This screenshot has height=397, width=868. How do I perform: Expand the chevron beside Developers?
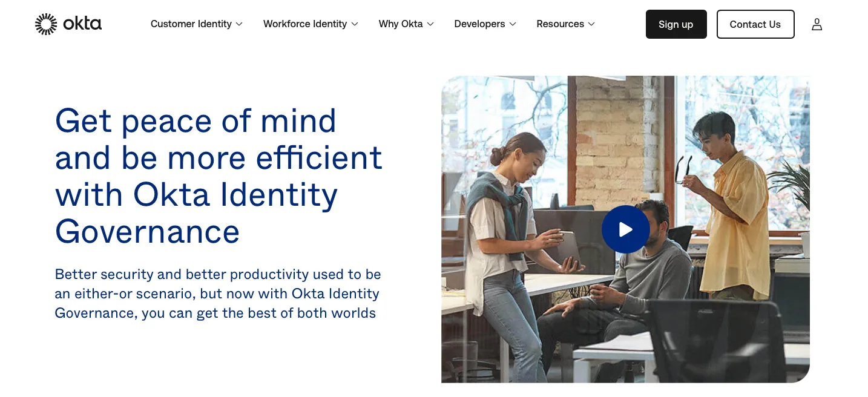(513, 24)
